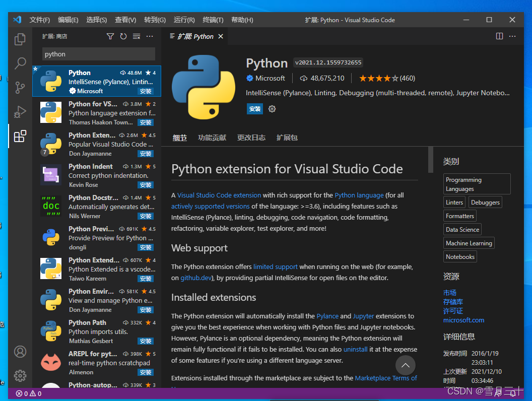532x401 pixels.
Task: Open the 市场 resource link
Action: click(x=449, y=293)
